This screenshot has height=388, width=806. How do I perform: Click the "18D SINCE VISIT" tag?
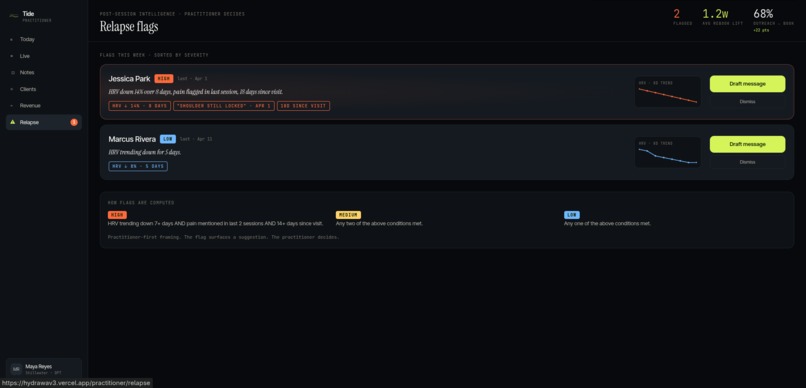pyautogui.click(x=303, y=106)
